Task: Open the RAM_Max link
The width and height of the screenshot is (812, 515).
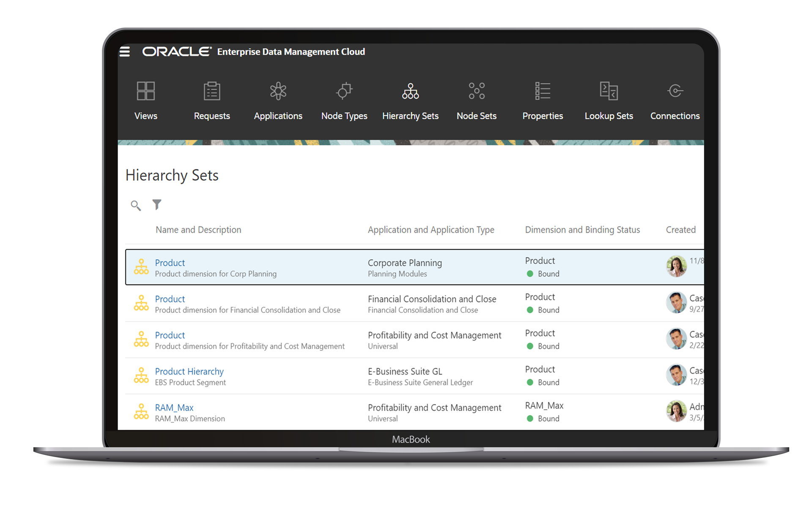Action: [x=174, y=408]
